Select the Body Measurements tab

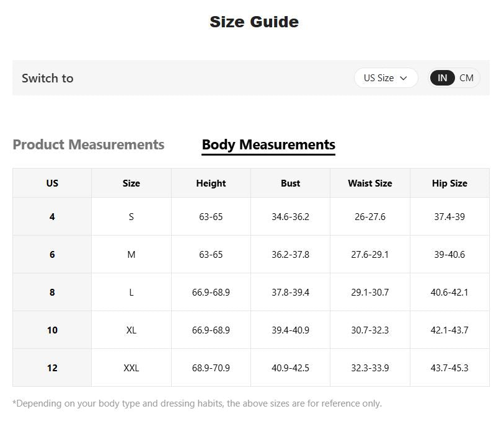[268, 145]
